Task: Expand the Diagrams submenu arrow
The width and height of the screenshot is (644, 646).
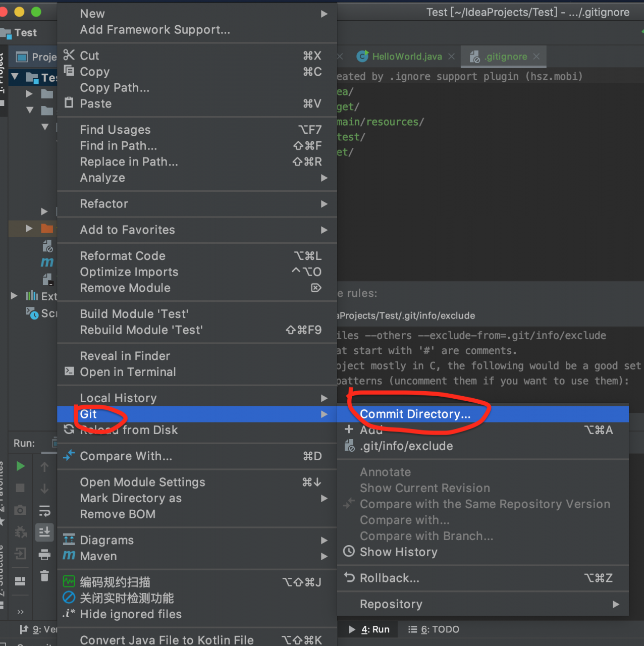Action: click(324, 540)
